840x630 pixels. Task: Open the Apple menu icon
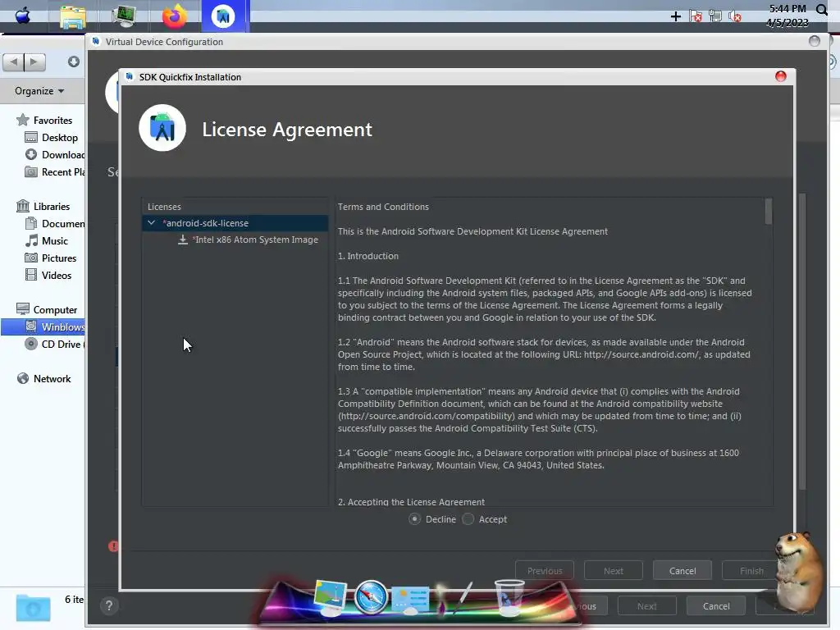(22, 16)
